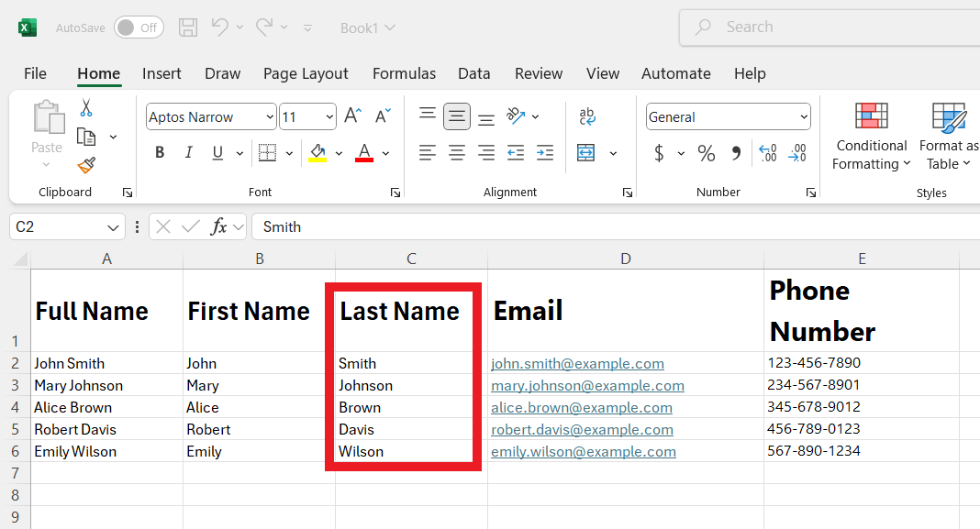
Task: Expand the Copy options arrow
Action: click(113, 137)
